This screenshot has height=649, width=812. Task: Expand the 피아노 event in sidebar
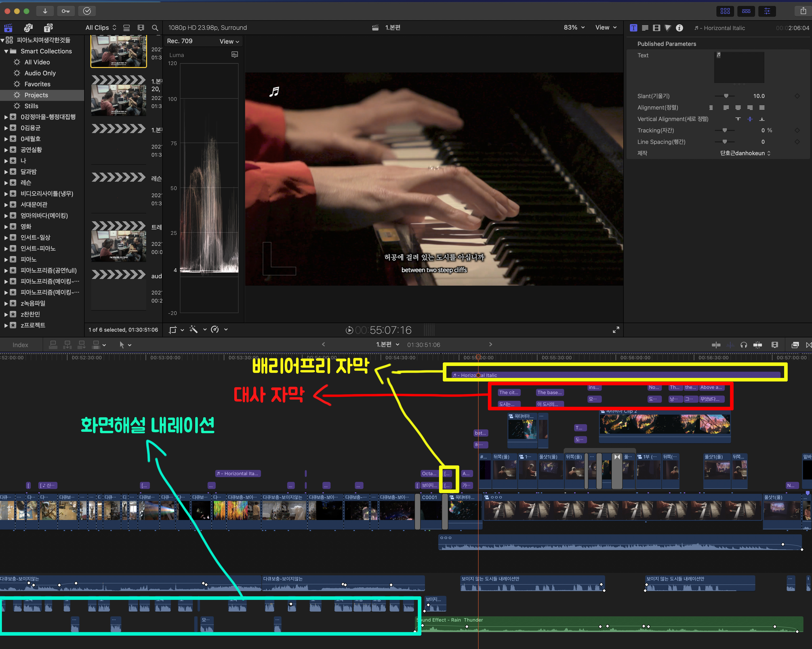pos(6,259)
